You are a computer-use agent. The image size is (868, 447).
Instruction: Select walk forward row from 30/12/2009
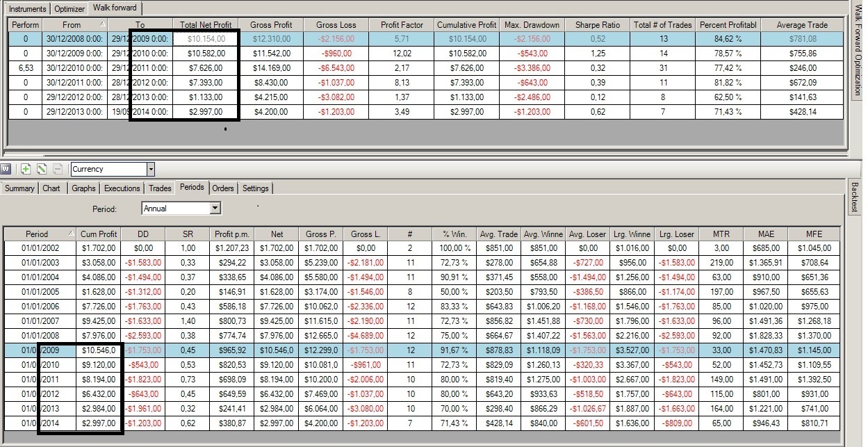coord(425,54)
